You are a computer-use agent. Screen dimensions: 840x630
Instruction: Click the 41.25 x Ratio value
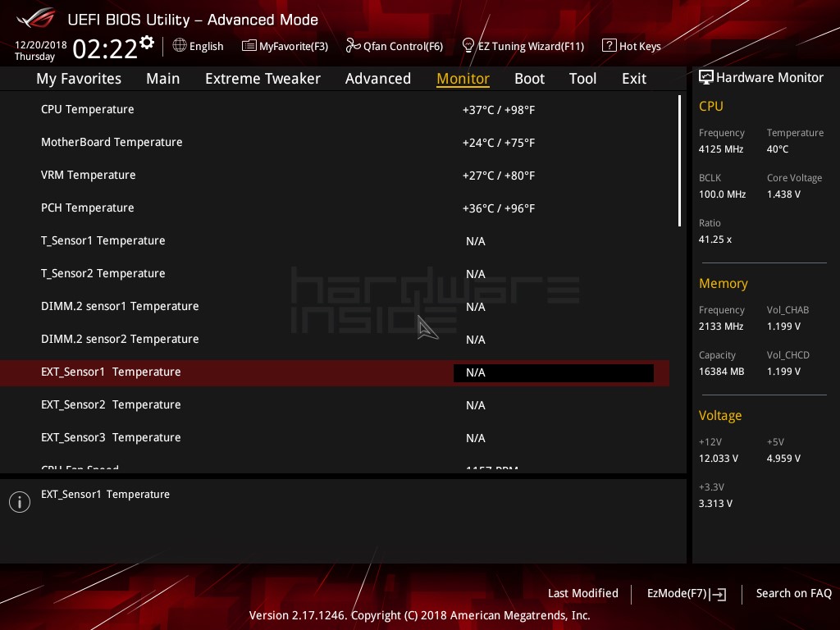tap(715, 240)
